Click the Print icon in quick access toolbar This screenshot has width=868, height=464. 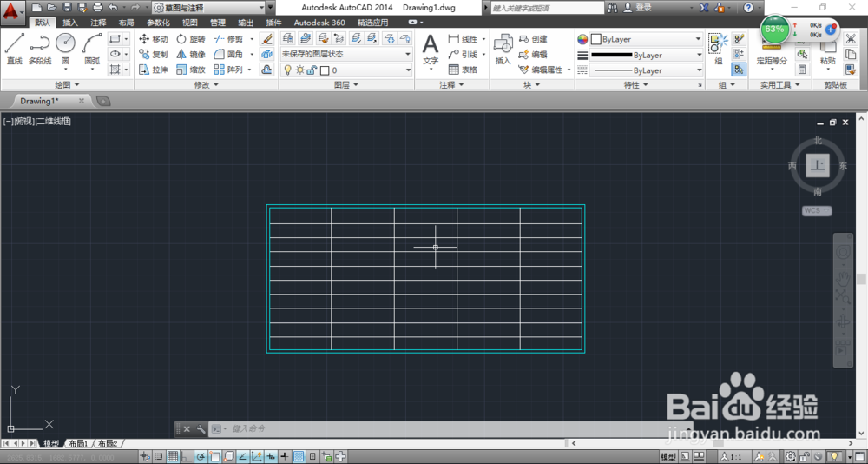click(98, 7)
